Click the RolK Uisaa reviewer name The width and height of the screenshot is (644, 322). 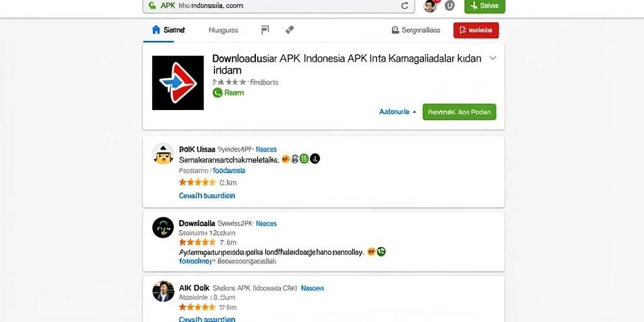[197, 149]
